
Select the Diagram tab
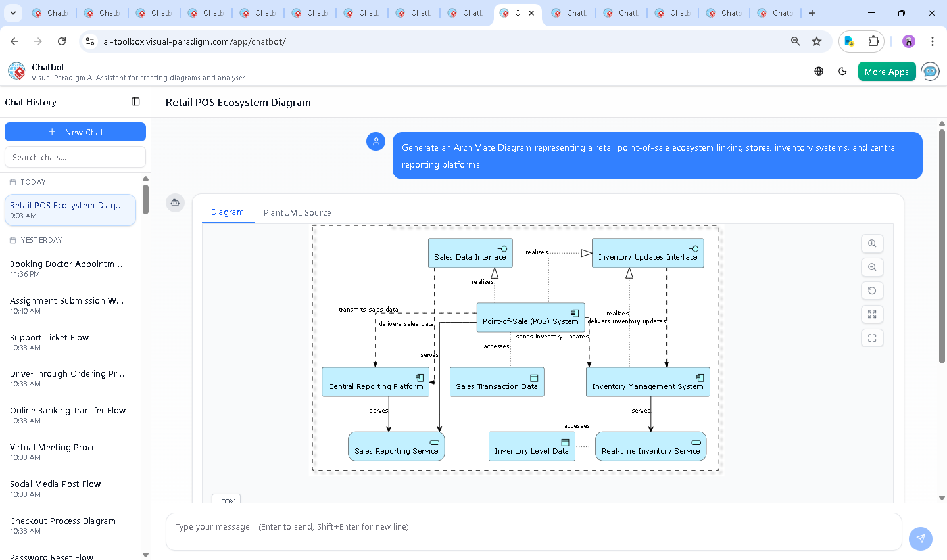(228, 212)
